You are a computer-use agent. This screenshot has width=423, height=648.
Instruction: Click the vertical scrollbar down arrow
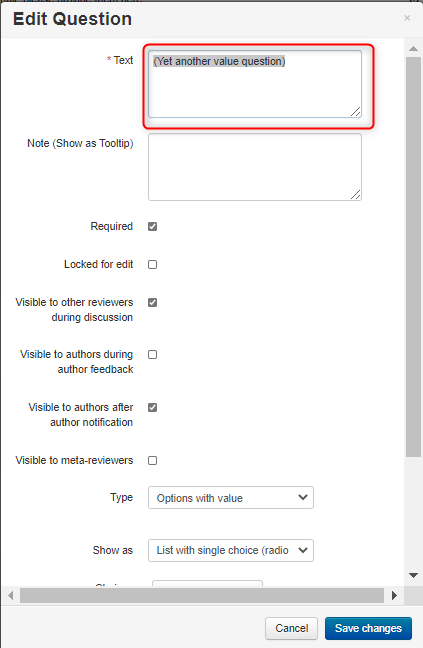(x=413, y=575)
